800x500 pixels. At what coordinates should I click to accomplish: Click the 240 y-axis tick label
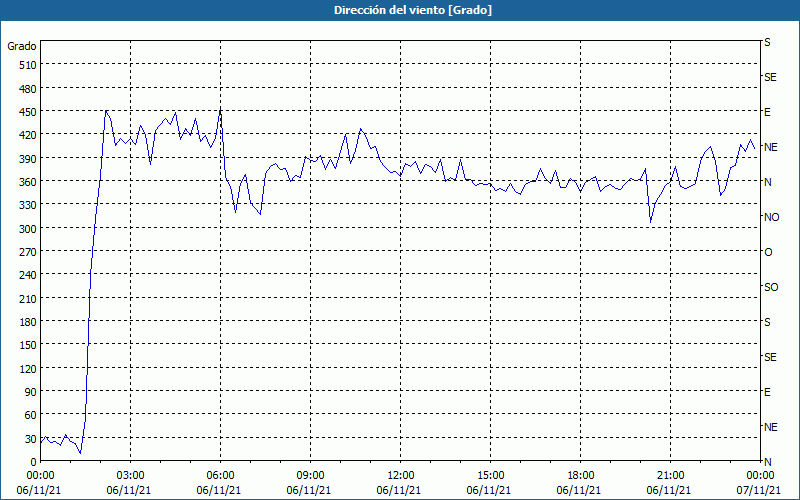click(x=28, y=276)
